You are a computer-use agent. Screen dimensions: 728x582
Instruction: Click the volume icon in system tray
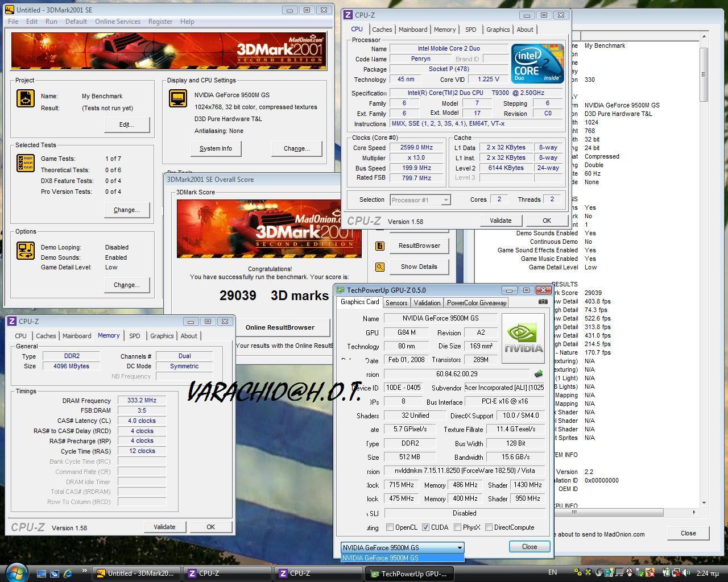[x=687, y=573]
